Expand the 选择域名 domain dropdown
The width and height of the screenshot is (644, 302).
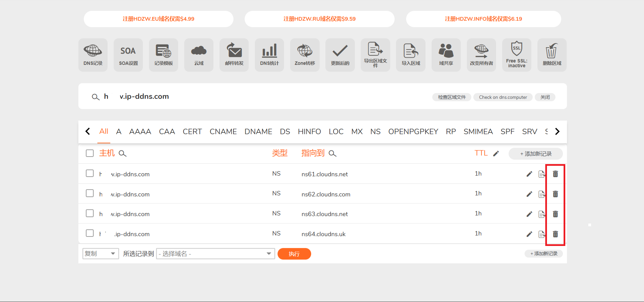click(215, 254)
